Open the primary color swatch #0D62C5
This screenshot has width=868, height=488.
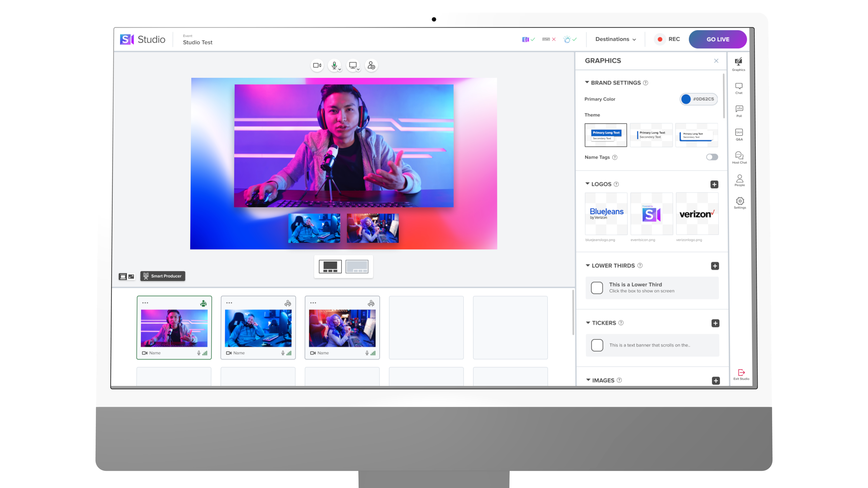(686, 99)
